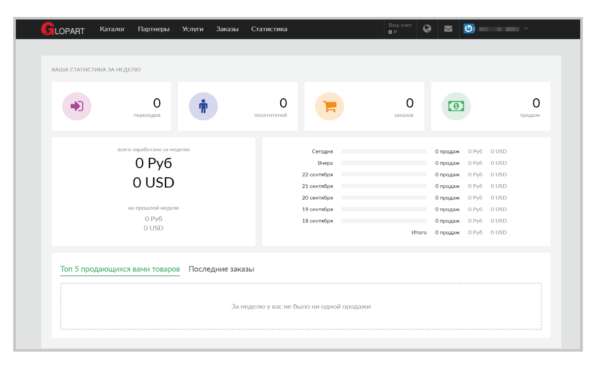Viewport: 600px width, 367px height.
Task: Click the 21 сентября row label
Action: click(x=317, y=186)
